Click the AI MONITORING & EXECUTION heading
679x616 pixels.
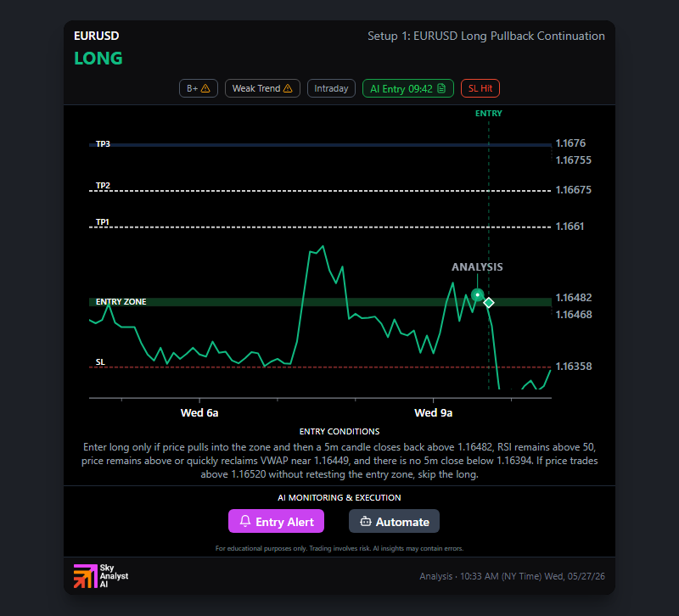(339, 498)
